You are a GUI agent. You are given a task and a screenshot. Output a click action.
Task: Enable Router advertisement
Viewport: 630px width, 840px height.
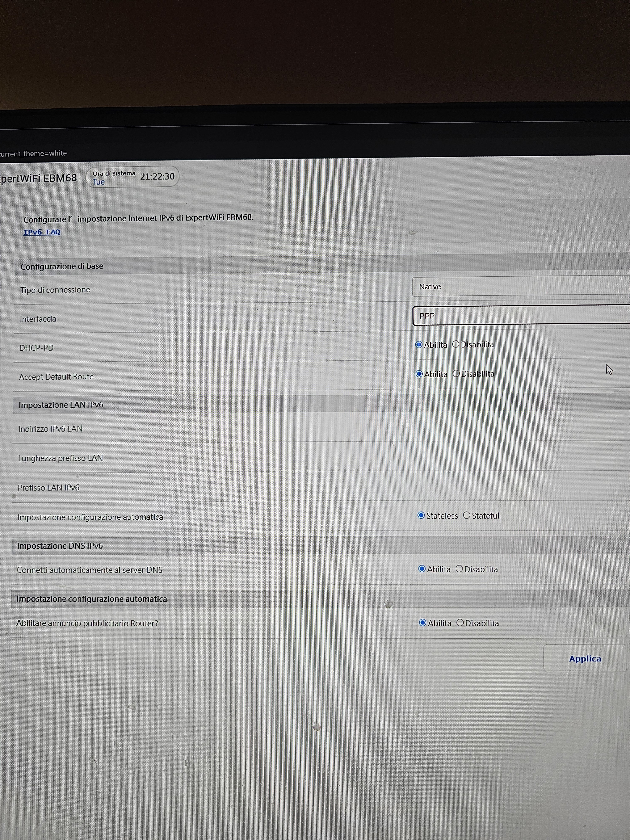click(423, 623)
